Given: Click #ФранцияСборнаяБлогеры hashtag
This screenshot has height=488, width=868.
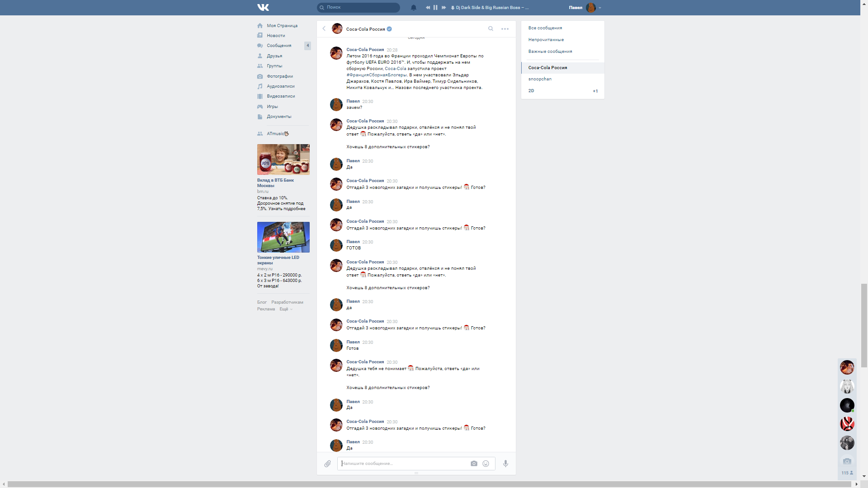Looking at the screenshot, I should pos(377,75).
